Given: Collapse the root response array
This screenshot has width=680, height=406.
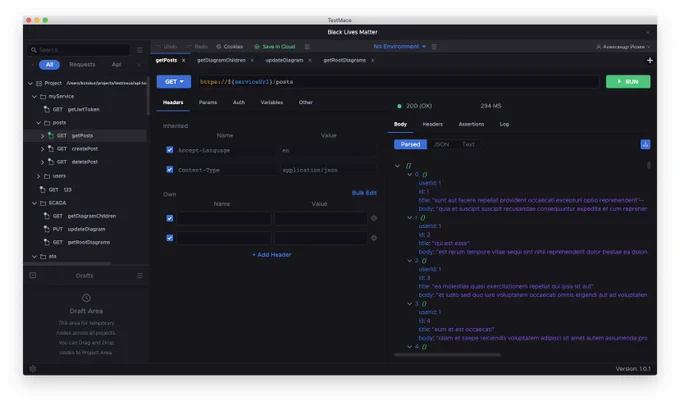Looking at the screenshot, I should [x=397, y=166].
